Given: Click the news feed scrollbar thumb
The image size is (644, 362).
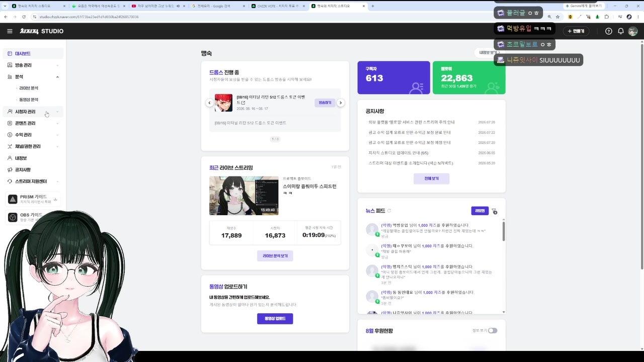Looking at the screenshot, I should [x=504, y=231].
